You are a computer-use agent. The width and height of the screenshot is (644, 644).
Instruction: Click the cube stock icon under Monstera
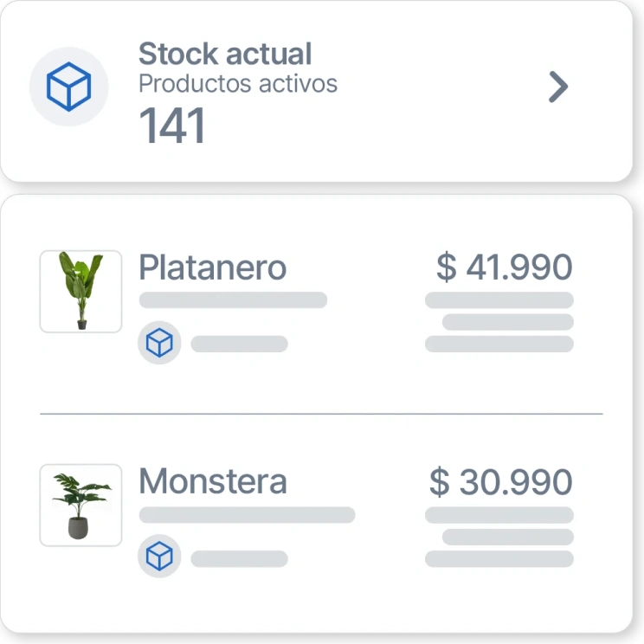159,557
